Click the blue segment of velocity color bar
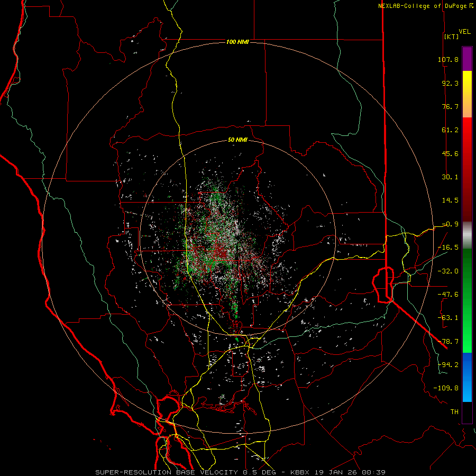Viewport: 476px width, 476px height. tap(467, 377)
